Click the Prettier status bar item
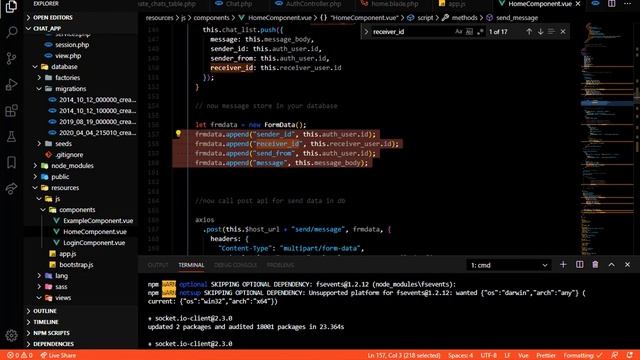The width and height of the screenshot is (640, 360). (546, 356)
